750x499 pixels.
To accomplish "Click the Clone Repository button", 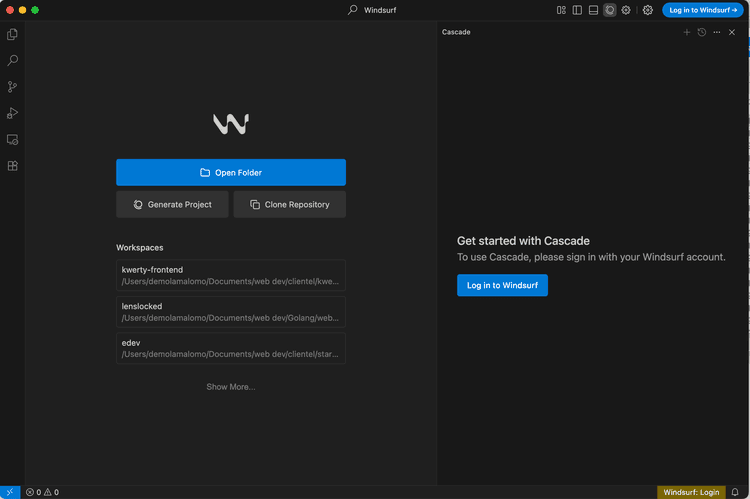I will [x=289, y=205].
